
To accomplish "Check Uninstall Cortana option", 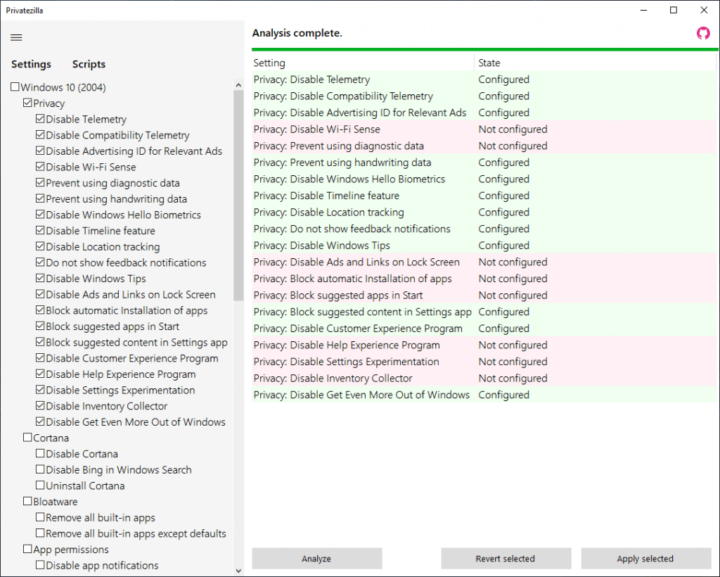I will (40, 486).
